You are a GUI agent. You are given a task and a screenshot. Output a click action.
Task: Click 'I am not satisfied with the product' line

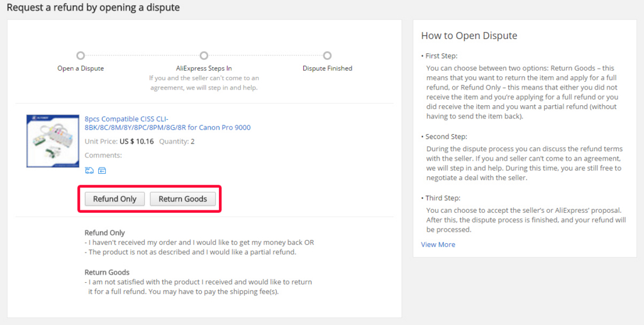click(x=198, y=287)
